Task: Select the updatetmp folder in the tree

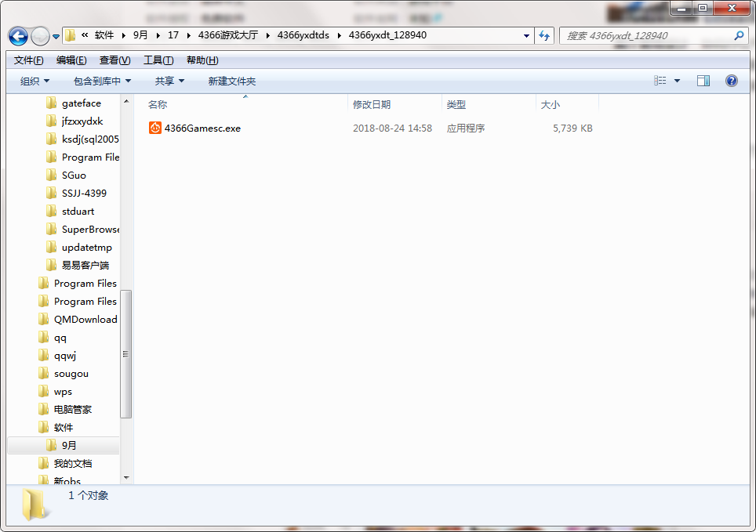Action: point(87,248)
